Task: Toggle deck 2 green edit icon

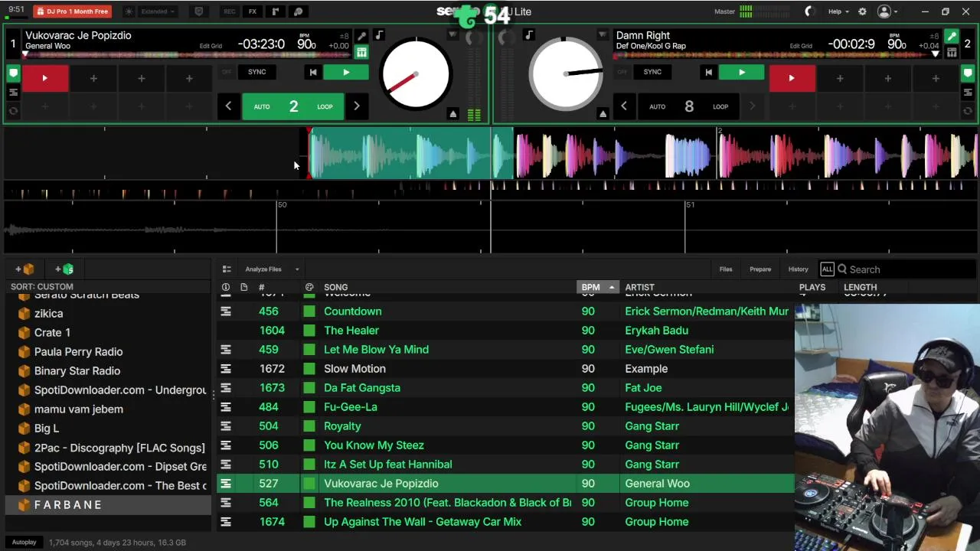Action: [952, 36]
